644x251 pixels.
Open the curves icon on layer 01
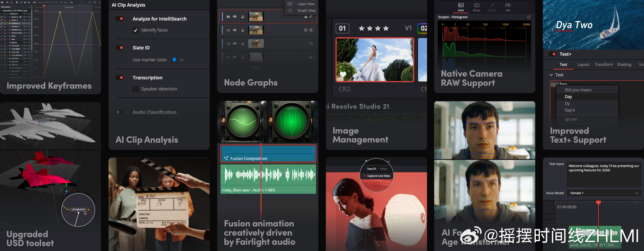[x=311, y=17]
